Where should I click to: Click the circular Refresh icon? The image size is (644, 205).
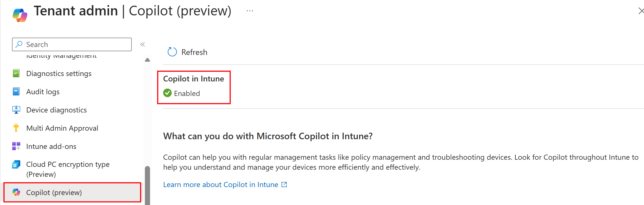pyautogui.click(x=172, y=52)
